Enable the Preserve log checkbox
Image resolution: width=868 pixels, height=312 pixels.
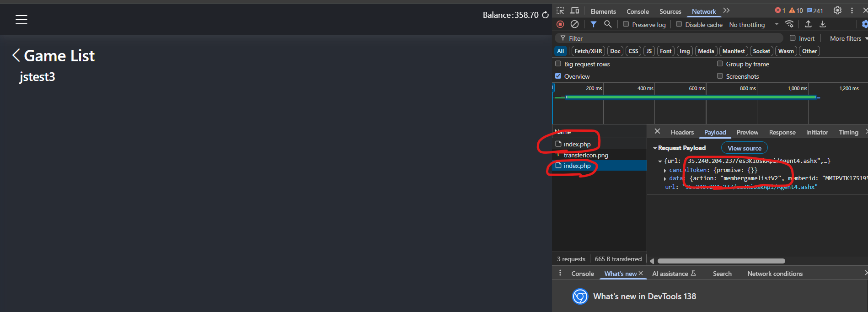click(626, 24)
